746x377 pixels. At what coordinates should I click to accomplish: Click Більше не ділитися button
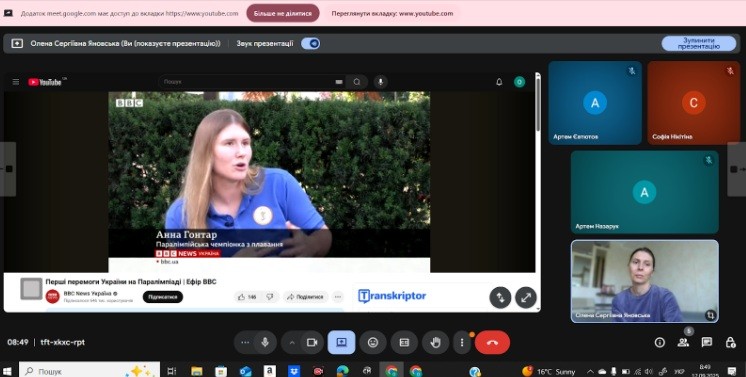coord(283,13)
